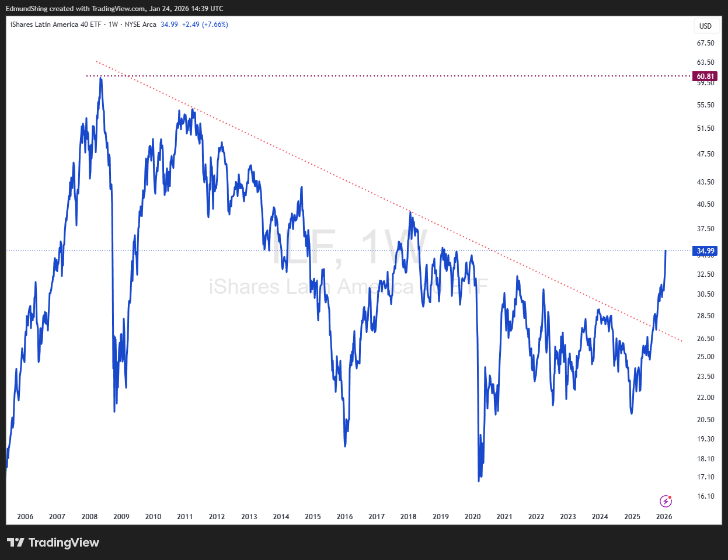Click the 2016 year label on time axis
Viewport: 728px width, 560px height.
(x=345, y=517)
